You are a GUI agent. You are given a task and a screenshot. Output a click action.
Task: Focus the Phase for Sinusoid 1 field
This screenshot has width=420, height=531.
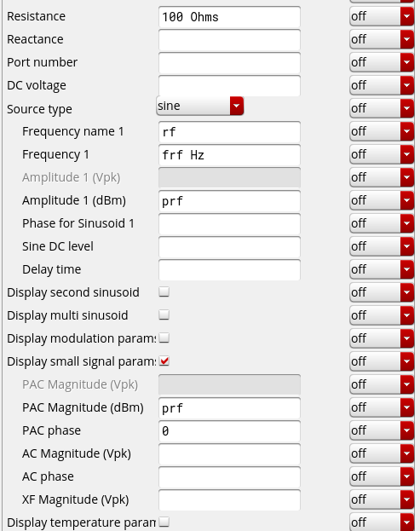[x=229, y=224]
